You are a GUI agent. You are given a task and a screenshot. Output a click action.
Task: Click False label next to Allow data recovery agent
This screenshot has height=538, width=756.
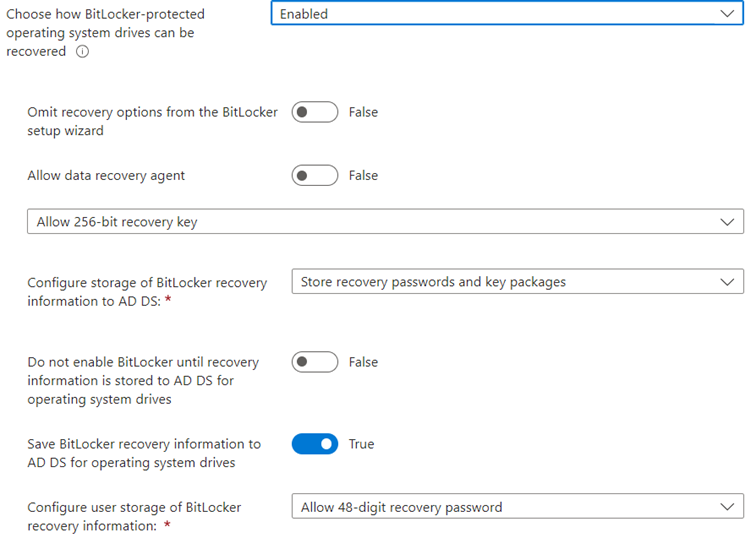(x=363, y=175)
